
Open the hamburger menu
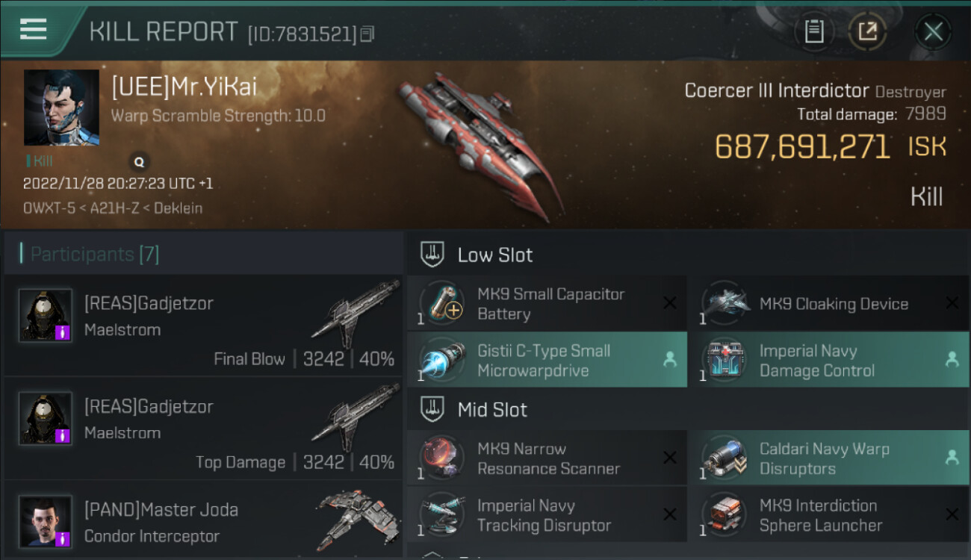pyautogui.click(x=33, y=29)
